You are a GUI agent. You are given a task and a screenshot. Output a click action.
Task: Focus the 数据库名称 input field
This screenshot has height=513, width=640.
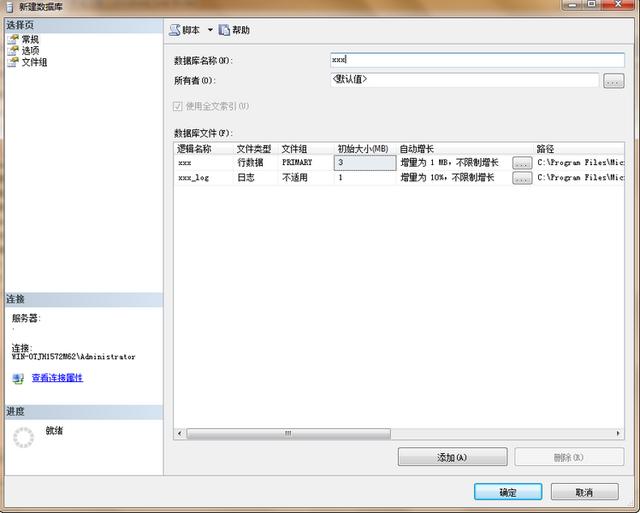(x=477, y=60)
